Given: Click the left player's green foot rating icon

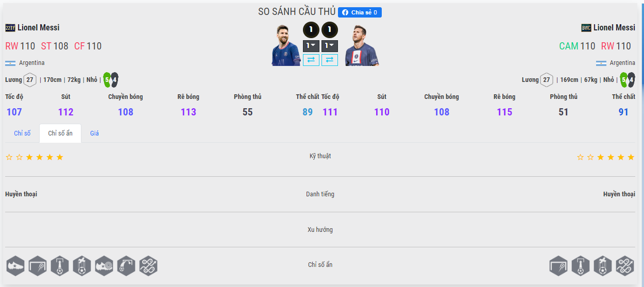Looking at the screenshot, I should click(107, 80).
